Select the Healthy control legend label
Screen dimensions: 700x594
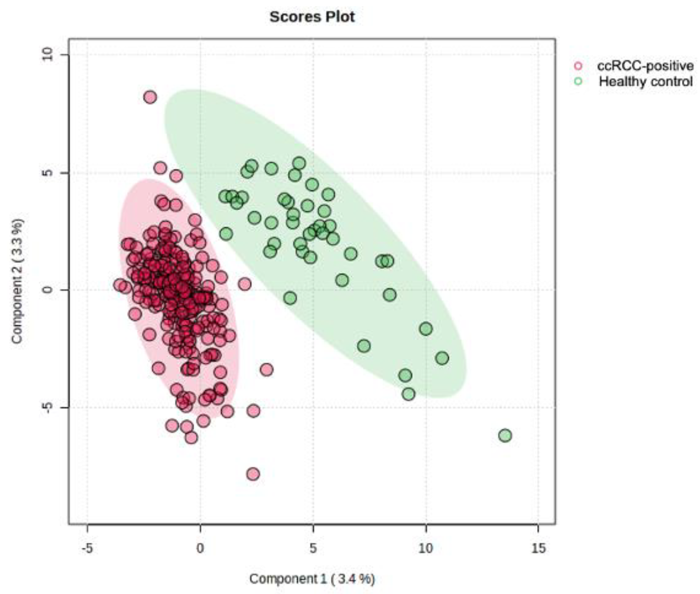(x=645, y=81)
